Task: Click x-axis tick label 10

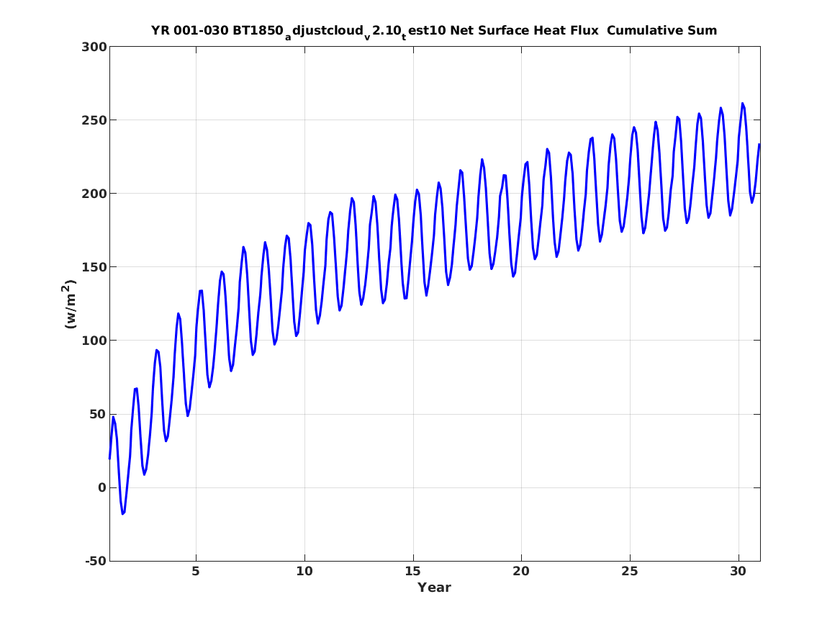Action: point(304,572)
